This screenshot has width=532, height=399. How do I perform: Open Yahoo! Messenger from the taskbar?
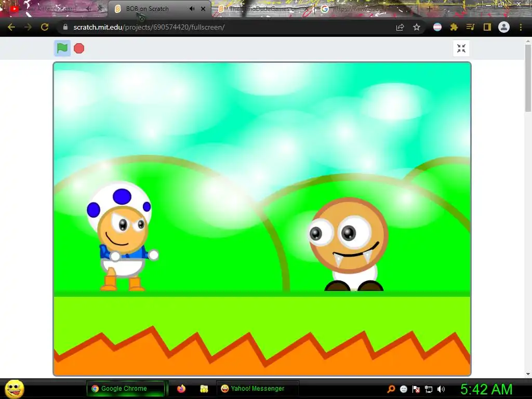258,389
